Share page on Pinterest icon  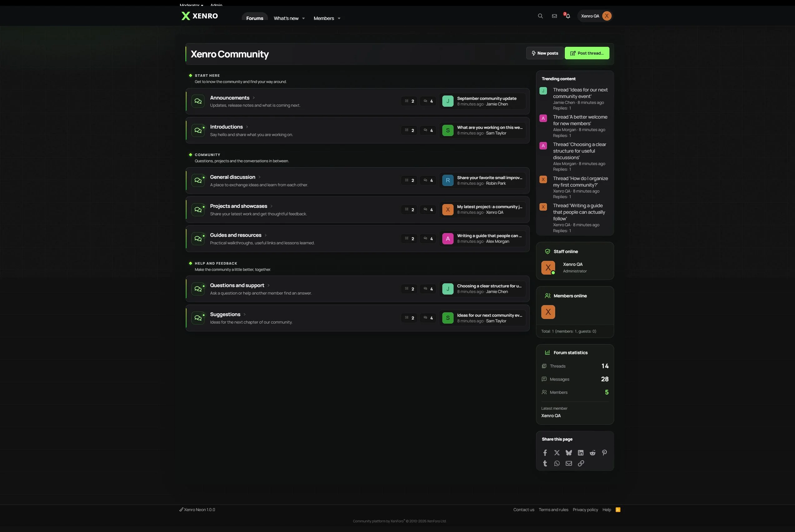click(604, 453)
